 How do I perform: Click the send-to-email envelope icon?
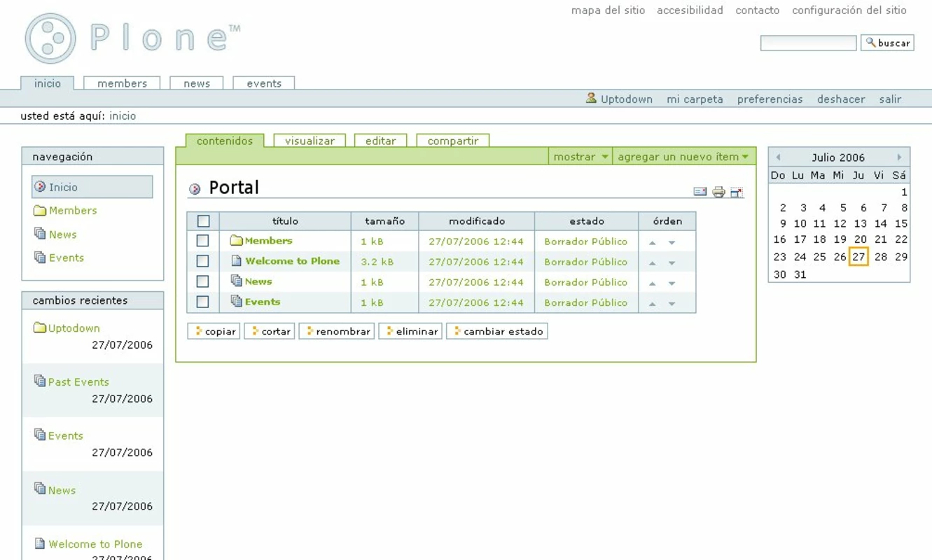click(x=700, y=192)
